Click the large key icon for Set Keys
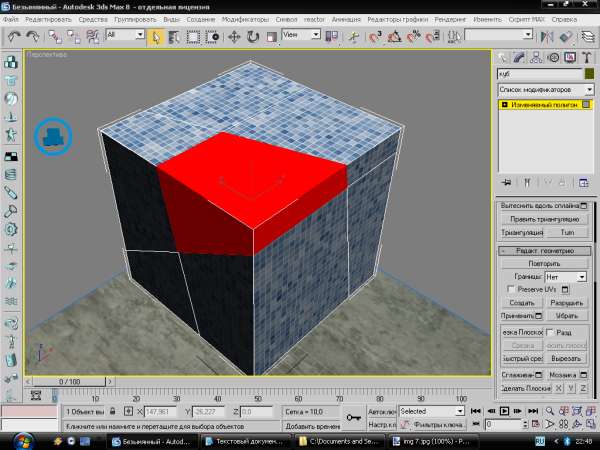The height and width of the screenshot is (450, 600). 352,417
